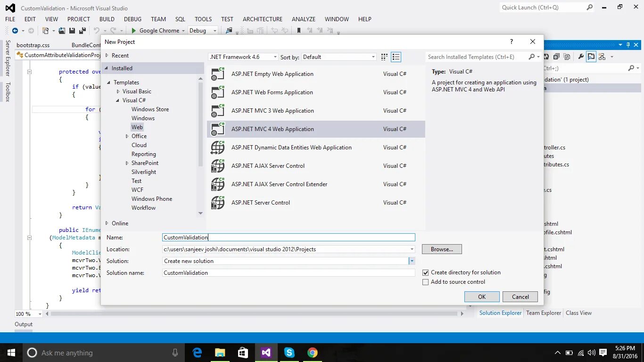
Task: Pin the Solution Explorer panel with pushpin
Action: click(x=627, y=45)
